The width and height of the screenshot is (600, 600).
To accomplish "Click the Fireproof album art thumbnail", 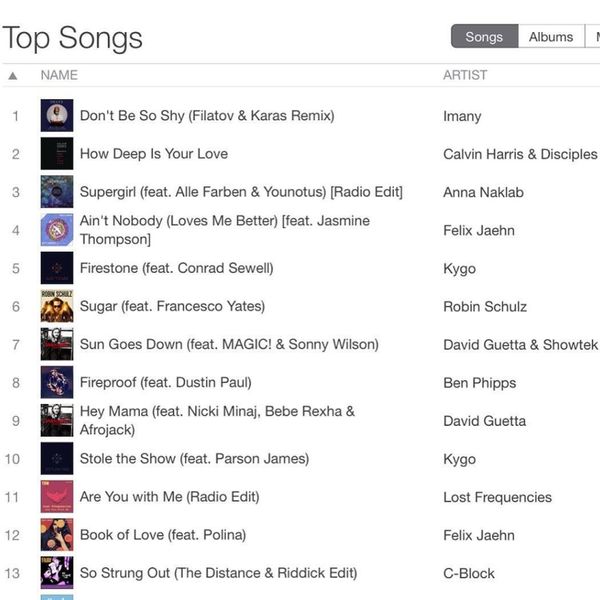I will point(57,382).
